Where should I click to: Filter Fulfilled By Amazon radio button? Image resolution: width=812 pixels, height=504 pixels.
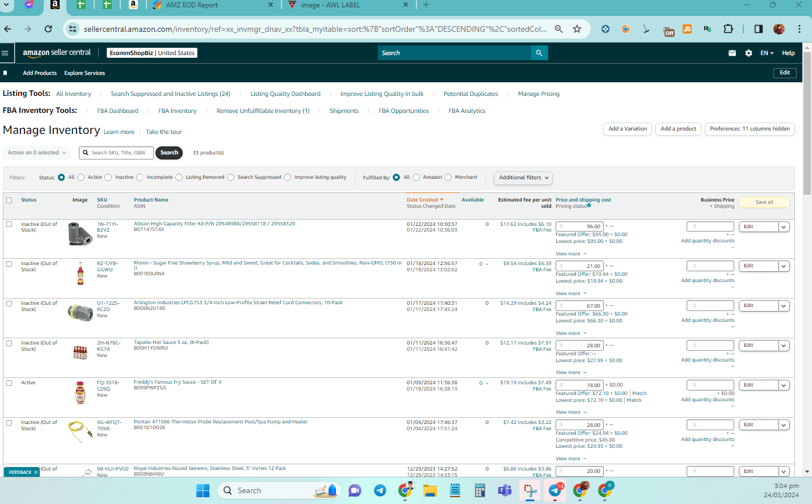[416, 178]
